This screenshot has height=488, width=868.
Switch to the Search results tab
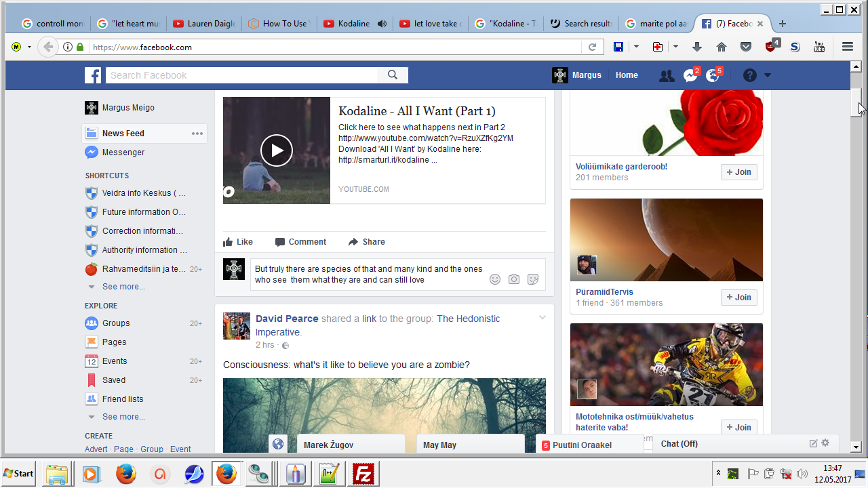click(x=580, y=24)
